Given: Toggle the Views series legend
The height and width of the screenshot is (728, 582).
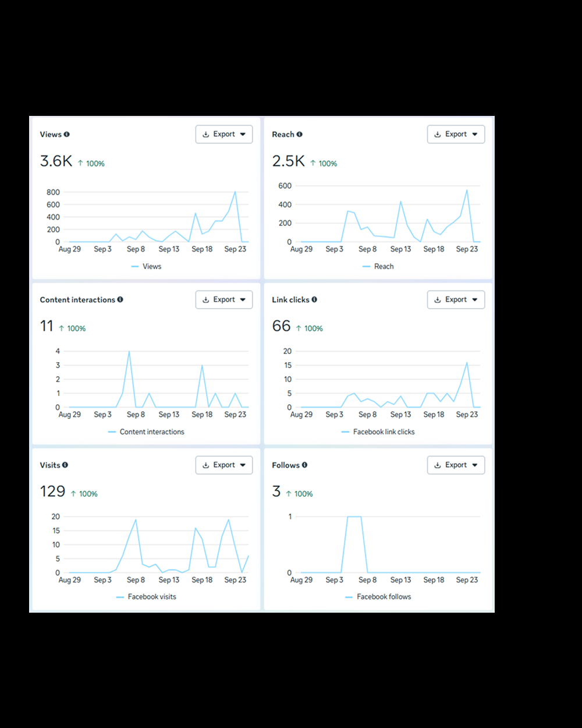Looking at the screenshot, I should click(x=146, y=266).
